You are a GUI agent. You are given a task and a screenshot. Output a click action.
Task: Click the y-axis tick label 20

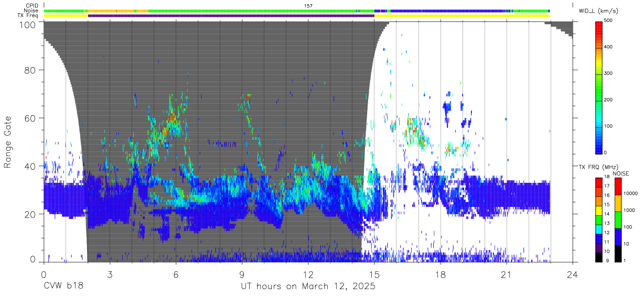point(30,214)
